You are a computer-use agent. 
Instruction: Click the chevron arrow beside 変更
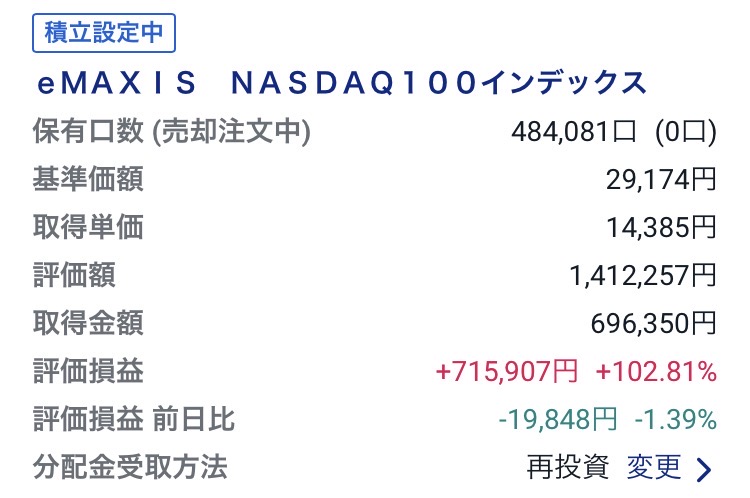[704, 469]
